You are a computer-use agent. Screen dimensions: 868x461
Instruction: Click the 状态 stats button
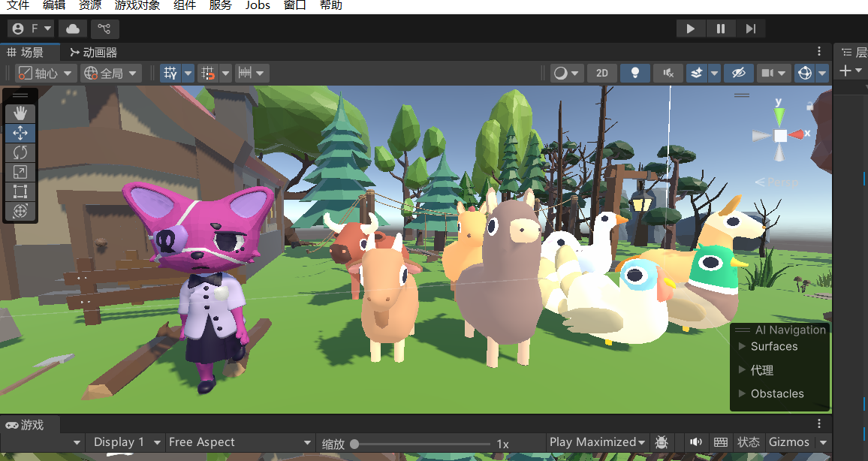click(748, 442)
